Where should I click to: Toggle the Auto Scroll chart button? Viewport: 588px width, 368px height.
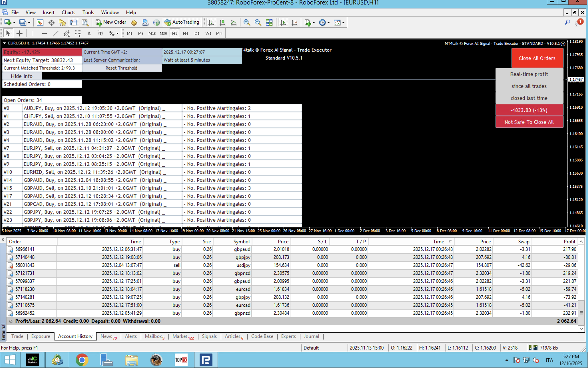(283, 23)
